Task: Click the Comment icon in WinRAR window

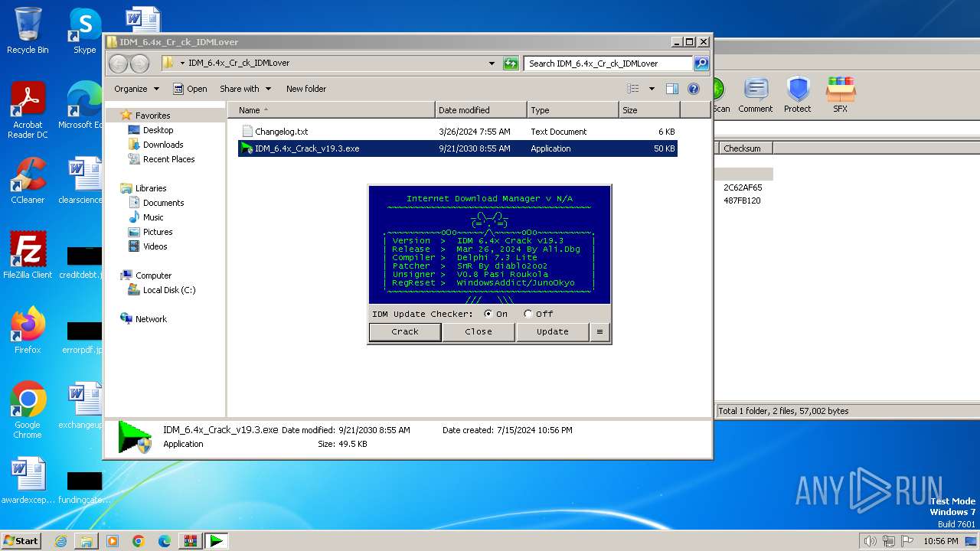Action: 756,96
